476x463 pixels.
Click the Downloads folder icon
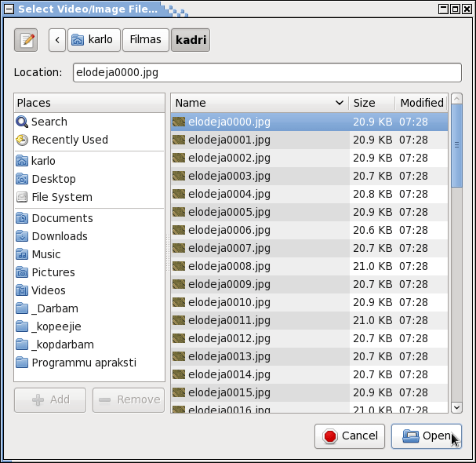pyautogui.click(x=22, y=236)
